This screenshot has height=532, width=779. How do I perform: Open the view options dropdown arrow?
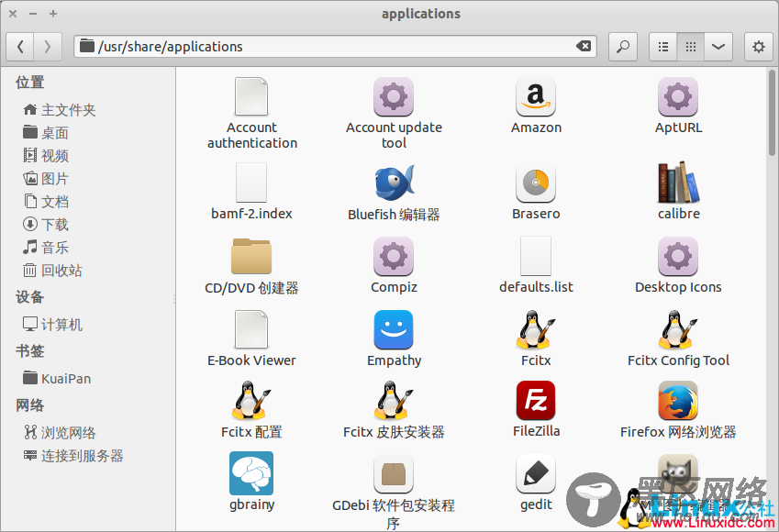click(x=718, y=47)
